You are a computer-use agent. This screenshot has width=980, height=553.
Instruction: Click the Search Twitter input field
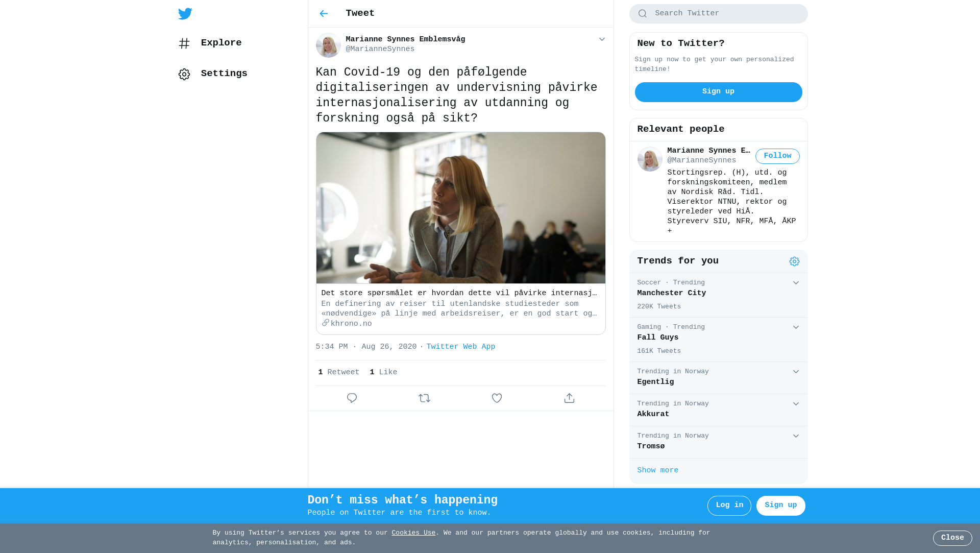click(718, 14)
